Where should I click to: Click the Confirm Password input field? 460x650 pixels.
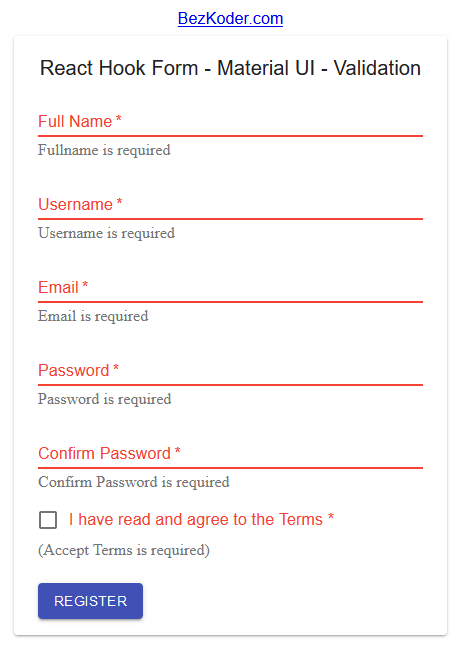pos(230,454)
